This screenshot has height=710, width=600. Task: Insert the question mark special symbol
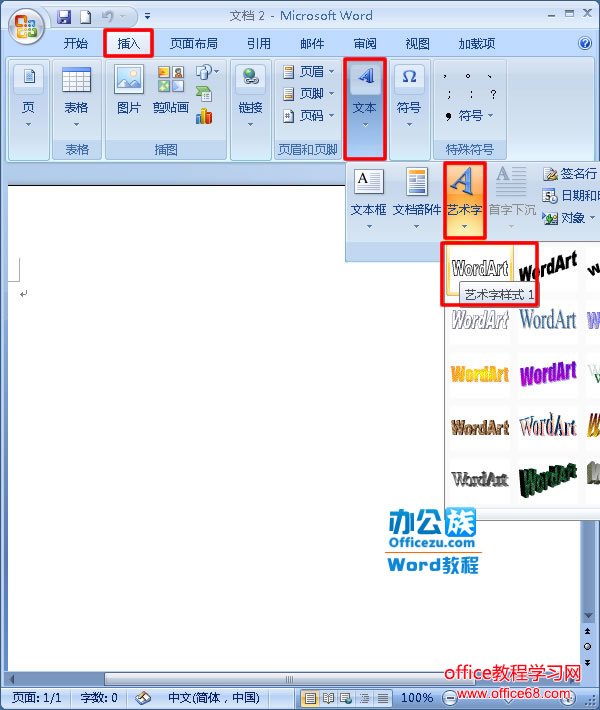coord(493,94)
